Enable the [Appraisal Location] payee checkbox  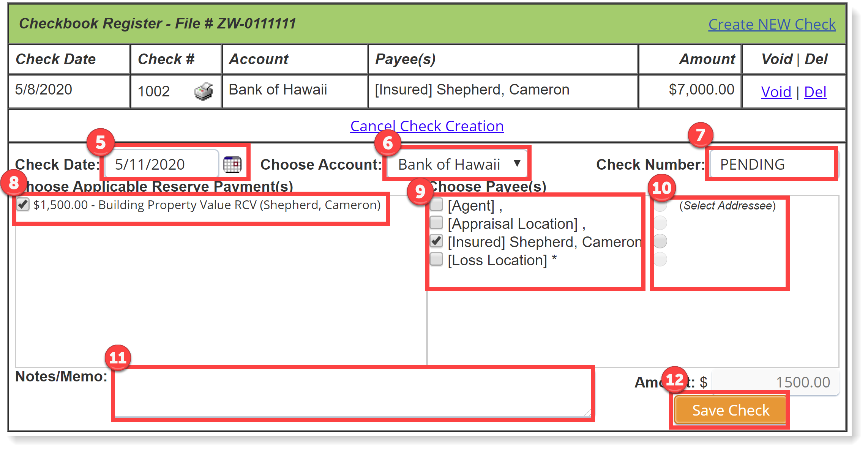[436, 223]
